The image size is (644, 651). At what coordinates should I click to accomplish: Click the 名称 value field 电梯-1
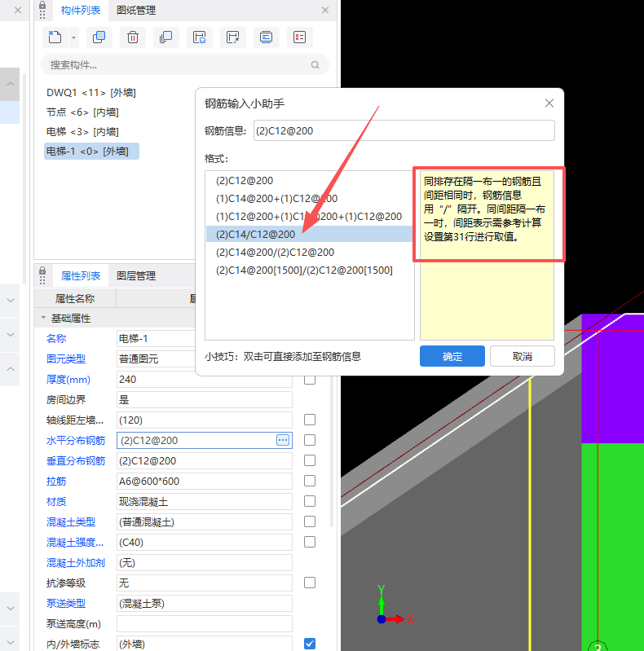point(156,339)
